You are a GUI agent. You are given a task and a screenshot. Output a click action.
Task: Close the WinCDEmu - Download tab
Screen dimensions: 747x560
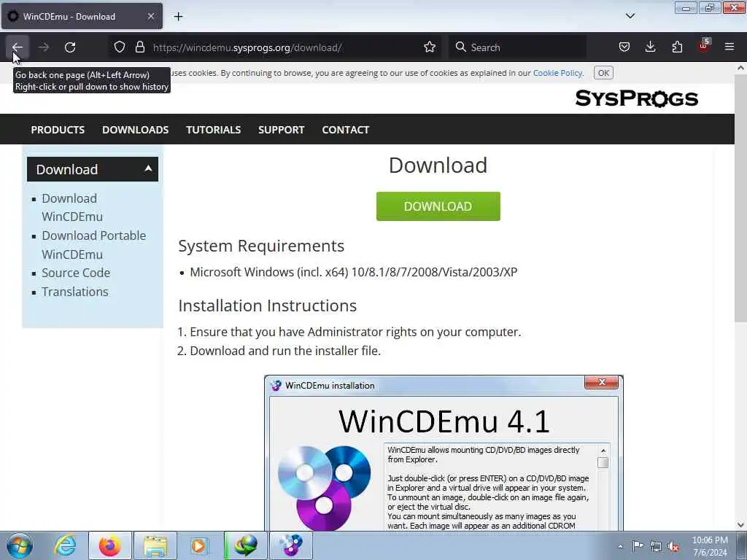[x=150, y=17]
